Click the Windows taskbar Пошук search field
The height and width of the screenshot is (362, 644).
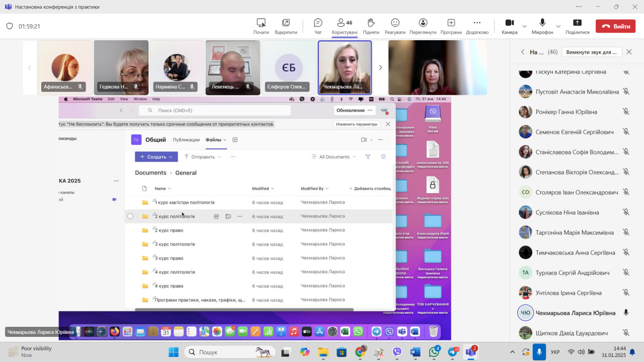tap(226, 352)
